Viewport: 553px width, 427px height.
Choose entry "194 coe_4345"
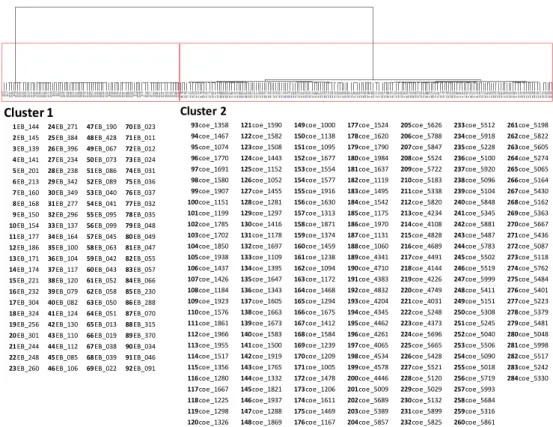[x=368, y=312]
